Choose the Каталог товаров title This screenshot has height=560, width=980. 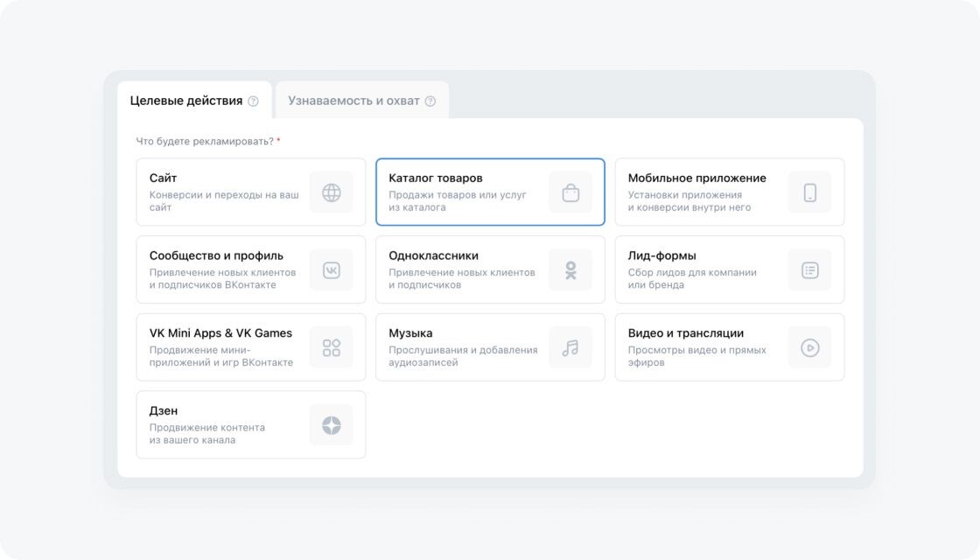(436, 178)
